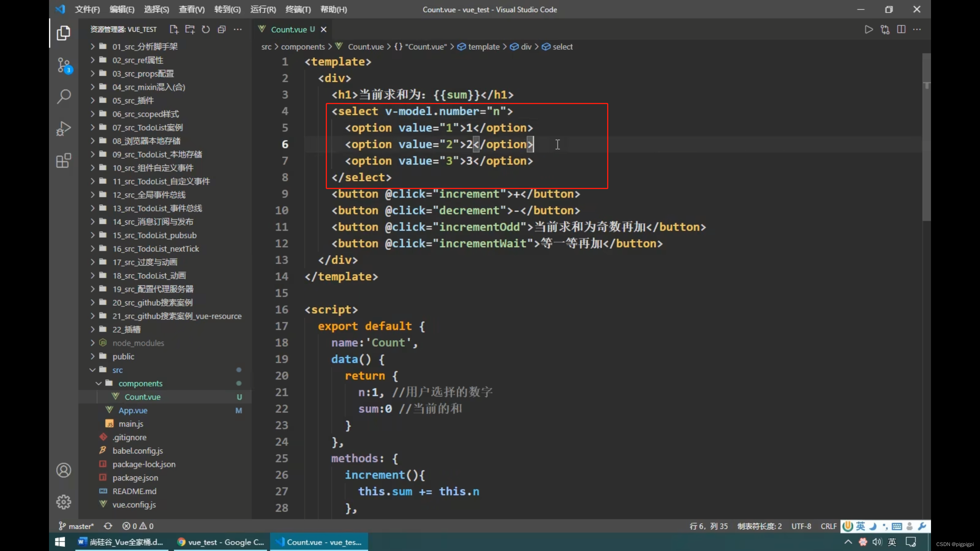Open changes compare icon in editor toolbar
This screenshot has height=551, width=980.
click(x=885, y=29)
